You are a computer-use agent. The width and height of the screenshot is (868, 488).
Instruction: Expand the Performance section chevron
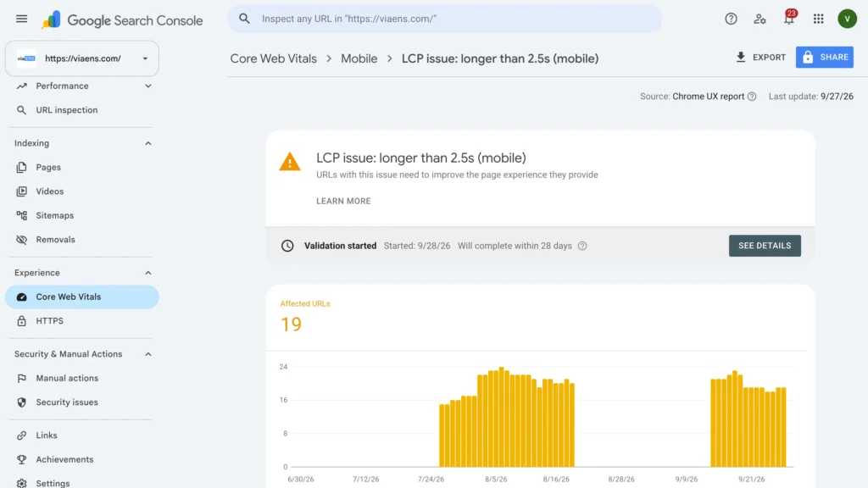(x=147, y=86)
